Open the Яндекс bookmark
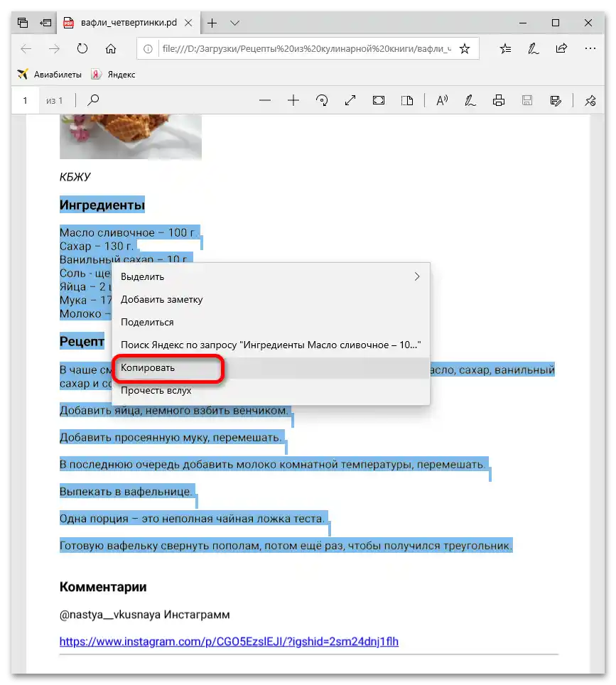The height and width of the screenshot is (685, 616). click(x=113, y=75)
